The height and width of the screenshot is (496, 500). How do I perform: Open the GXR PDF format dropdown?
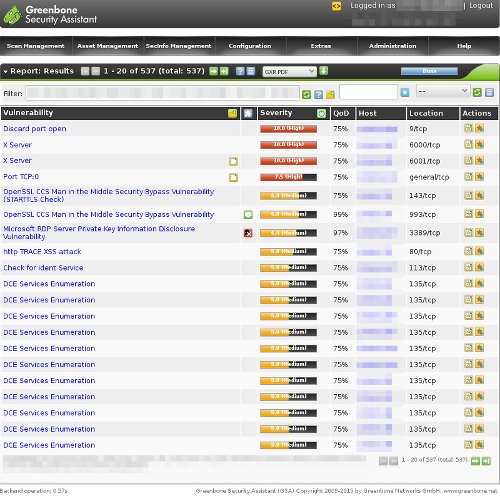289,72
